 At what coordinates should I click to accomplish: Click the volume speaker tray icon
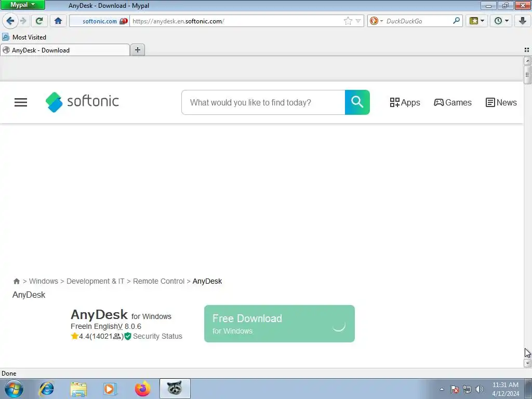click(x=480, y=389)
